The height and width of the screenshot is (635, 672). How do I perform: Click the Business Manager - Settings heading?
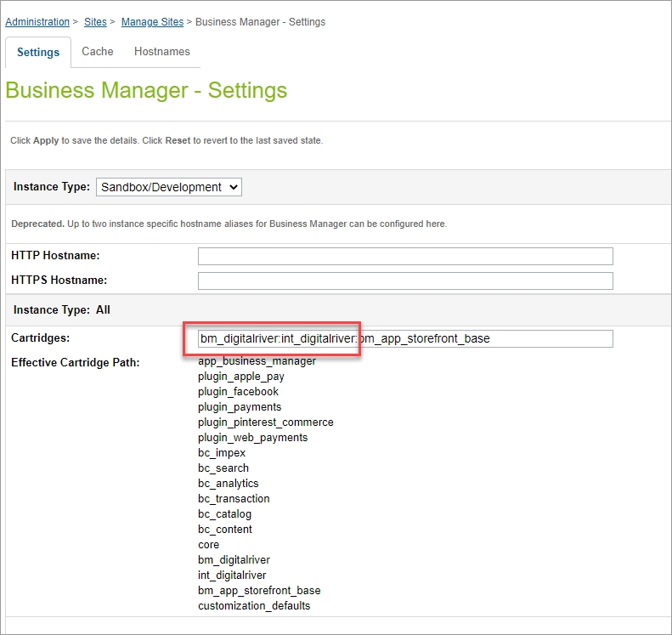(146, 91)
